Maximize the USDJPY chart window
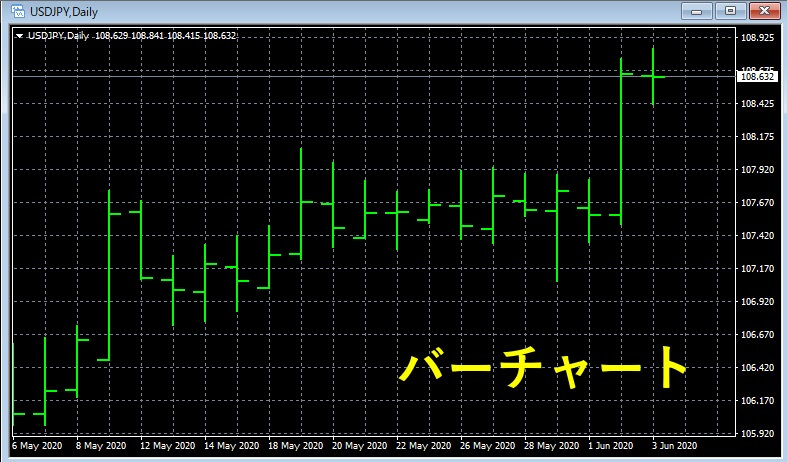The height and width of the screenshot is (462, 787). tap(730, 10)
